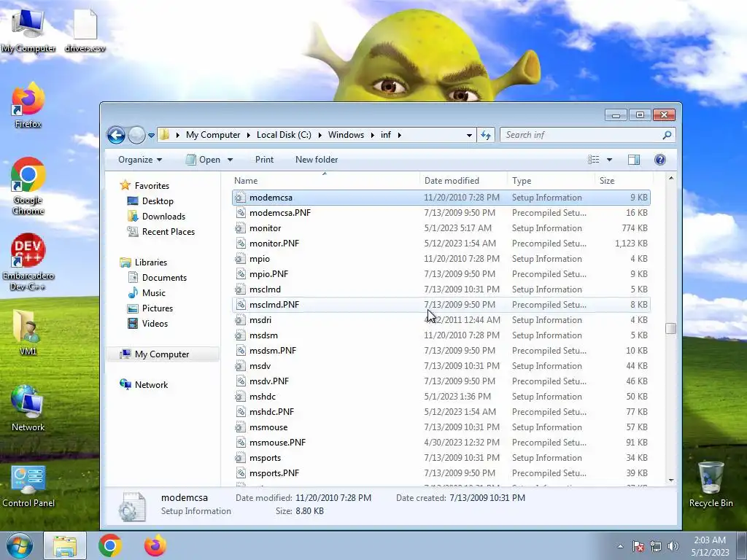Select the msmouse.PNF file
The height and width of the screenshot is (560, 747).
click(441, 443)
